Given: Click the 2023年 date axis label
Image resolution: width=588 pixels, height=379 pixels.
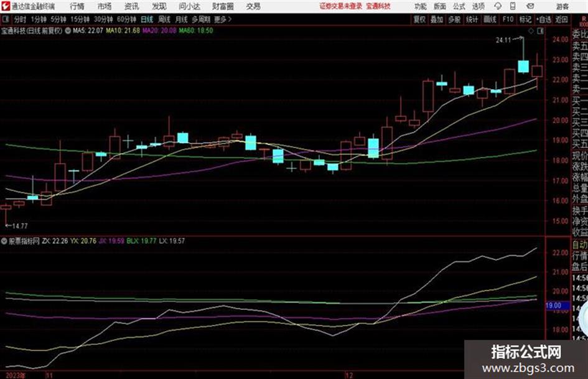Looking at the screenshot, I should [16, 375].
